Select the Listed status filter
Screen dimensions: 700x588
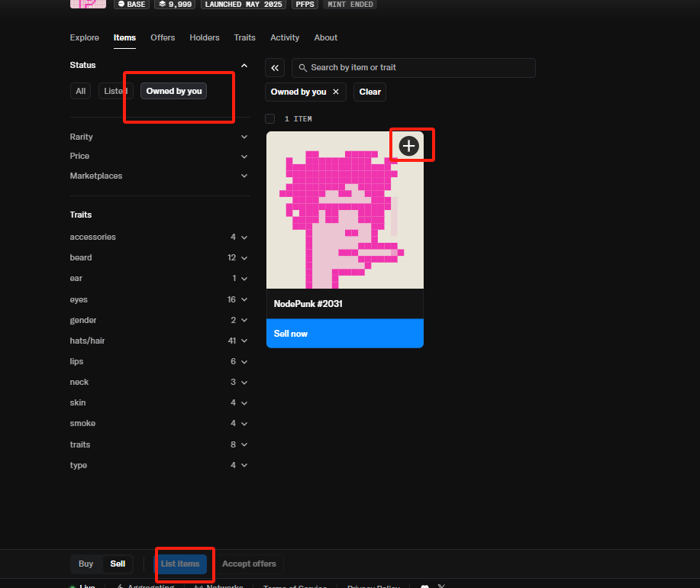115,91
